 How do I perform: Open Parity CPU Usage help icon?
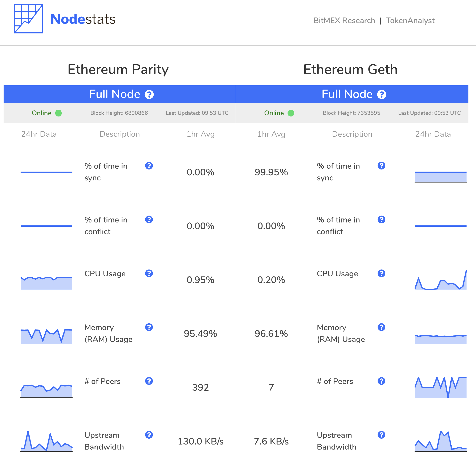coord(149,273)
